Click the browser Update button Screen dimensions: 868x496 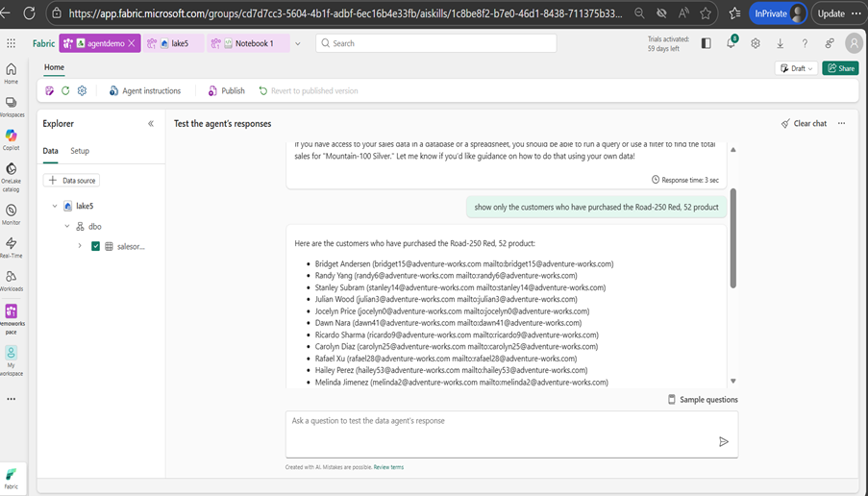point(831,13)
